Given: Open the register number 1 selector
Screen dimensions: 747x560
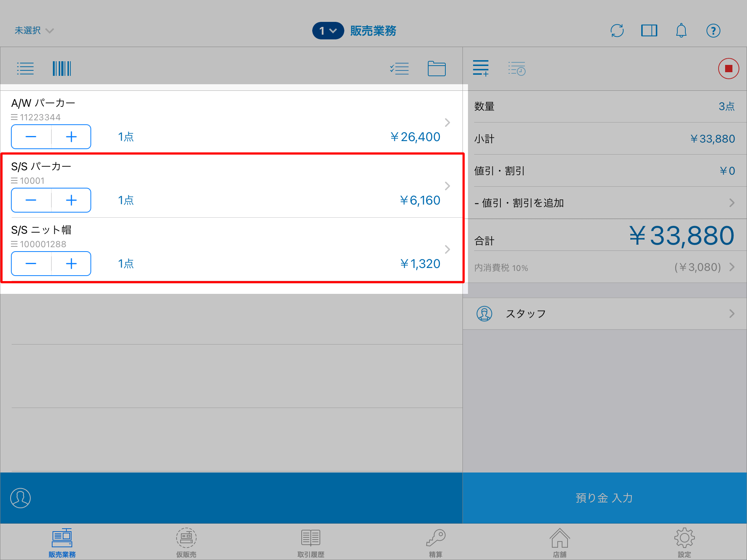Looking at the screenshot, I should pyautogui.click(x=328, y=31).
